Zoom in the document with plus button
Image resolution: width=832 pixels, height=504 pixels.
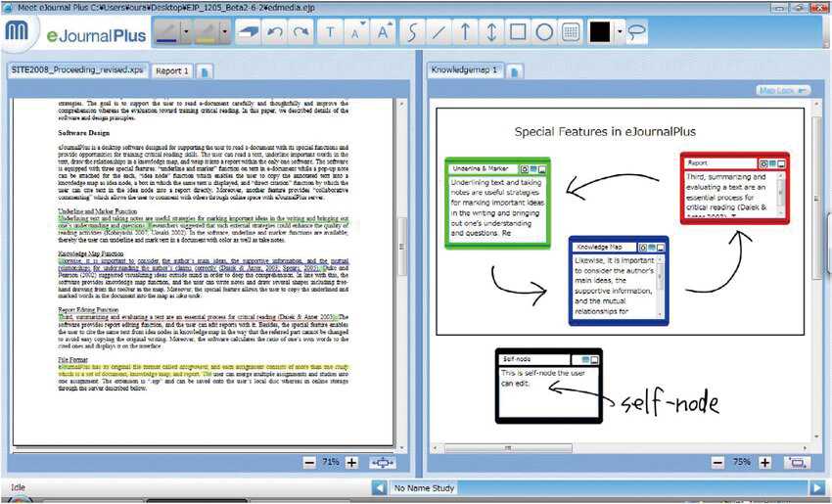[352, 462]
